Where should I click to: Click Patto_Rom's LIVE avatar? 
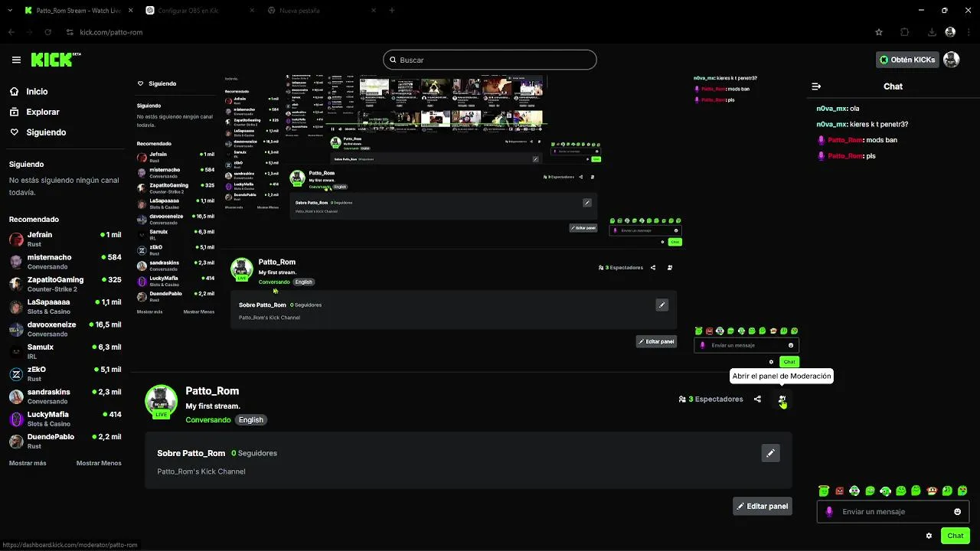coord(161,401)
